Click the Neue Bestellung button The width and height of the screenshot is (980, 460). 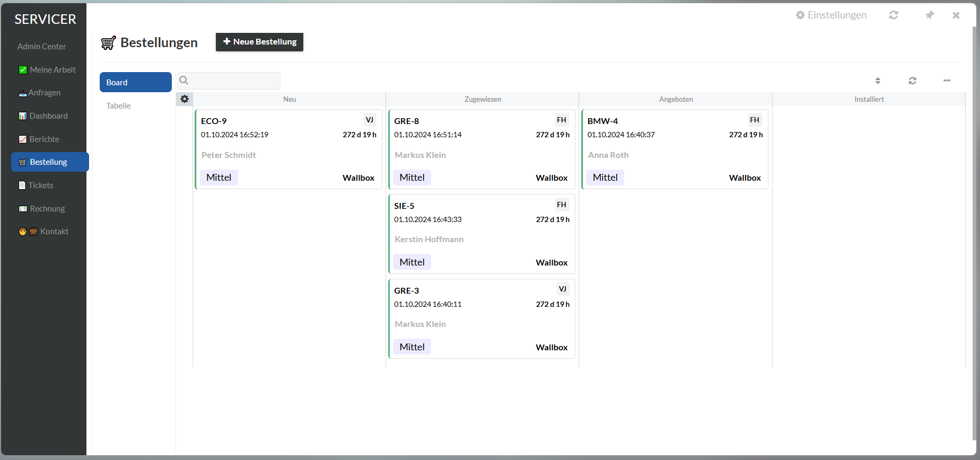[259, 42]
